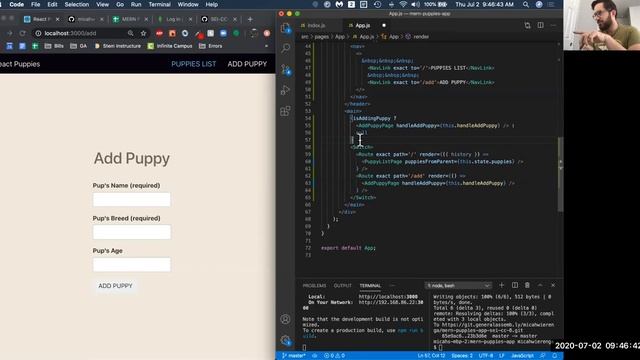
Task: Submit the form with ADD PUPPY button
Action: (x=115, y=286)
